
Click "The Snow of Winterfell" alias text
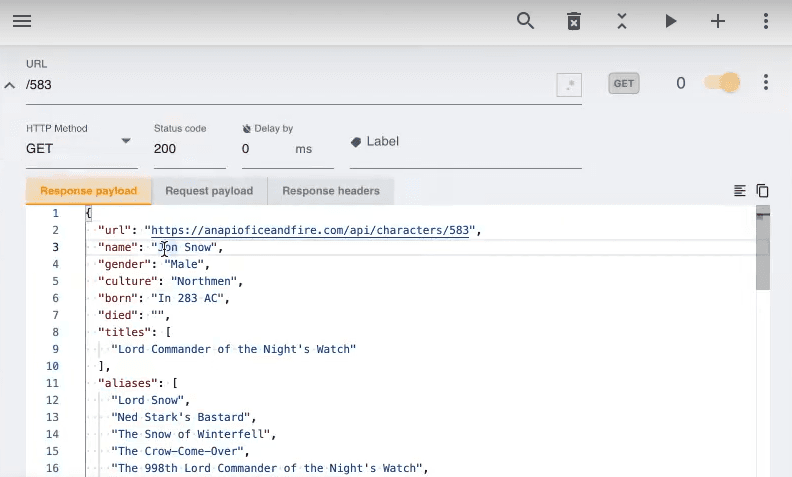click(x=190, y=434)
